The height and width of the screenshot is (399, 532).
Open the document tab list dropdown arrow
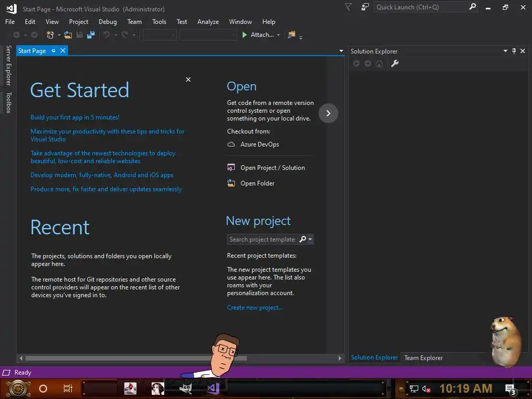click(341, 51)
